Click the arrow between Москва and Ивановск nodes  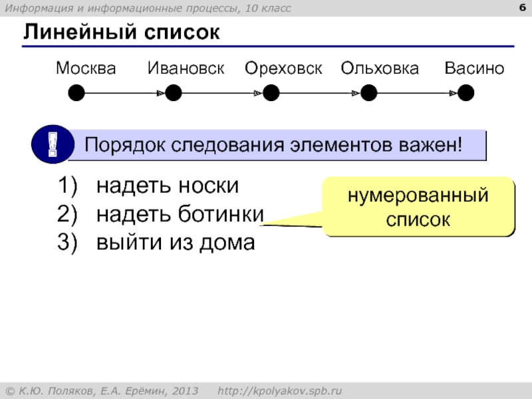click(x=125, y=94)
